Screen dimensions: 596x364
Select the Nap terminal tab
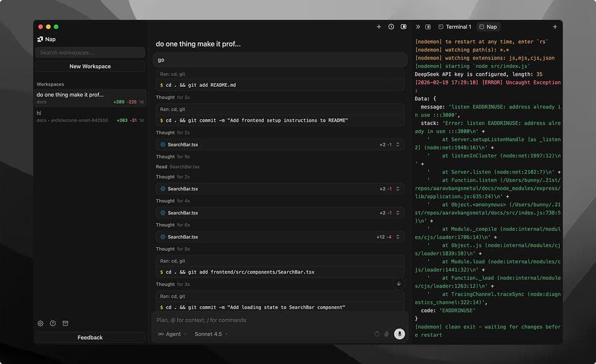488,27
